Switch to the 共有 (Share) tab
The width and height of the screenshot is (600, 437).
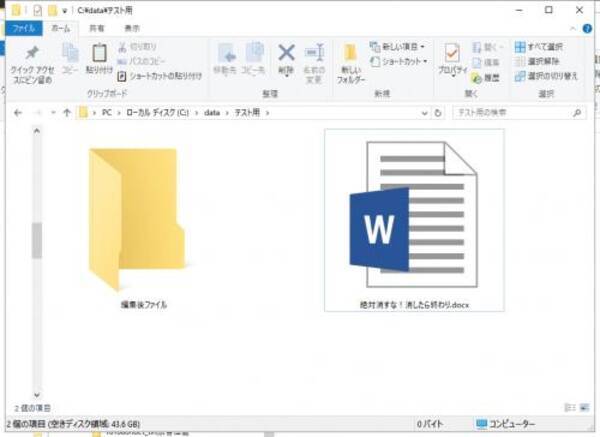tap(96, 28)
